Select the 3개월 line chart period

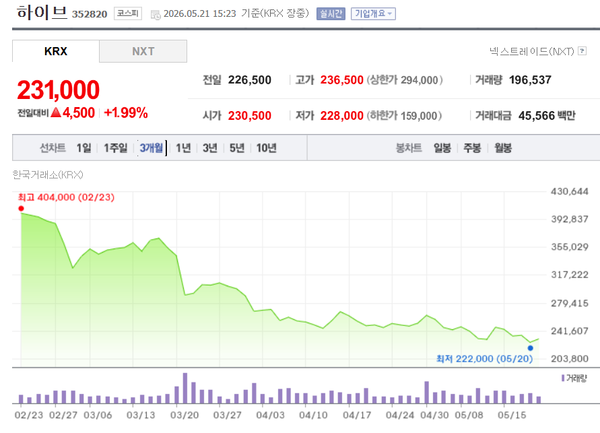[x=151, y=148]
